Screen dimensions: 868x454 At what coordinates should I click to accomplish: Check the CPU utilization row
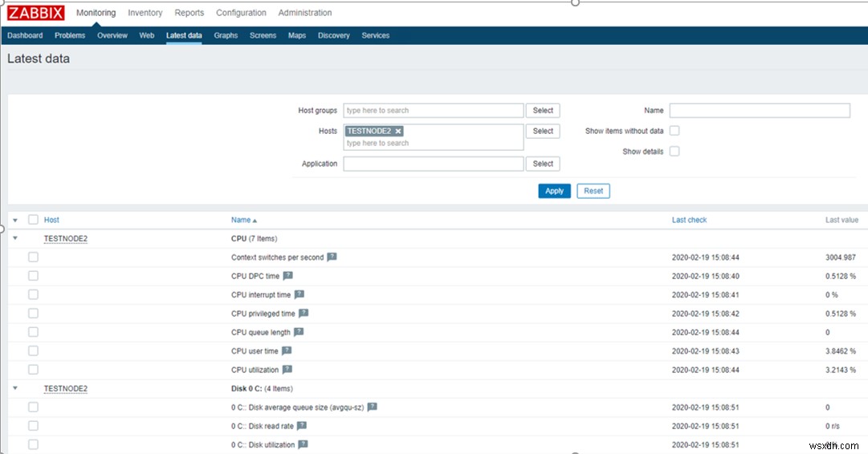click(33, 370)
